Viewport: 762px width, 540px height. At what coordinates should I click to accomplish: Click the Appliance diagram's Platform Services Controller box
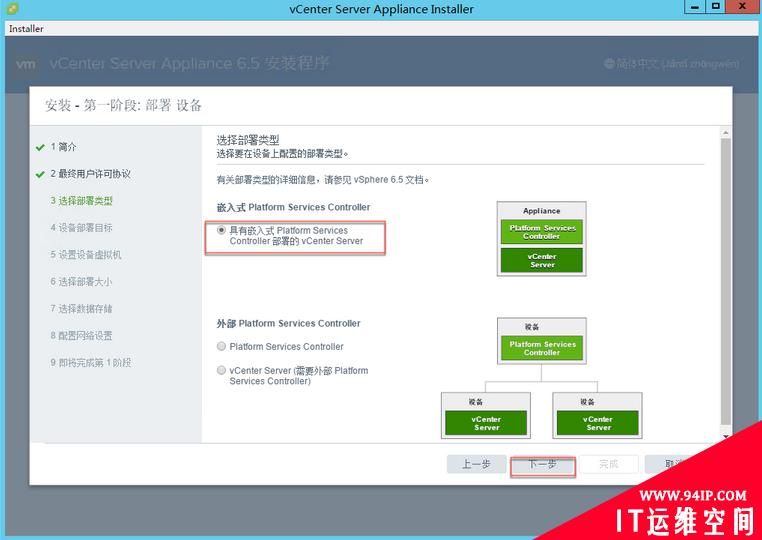542,232
